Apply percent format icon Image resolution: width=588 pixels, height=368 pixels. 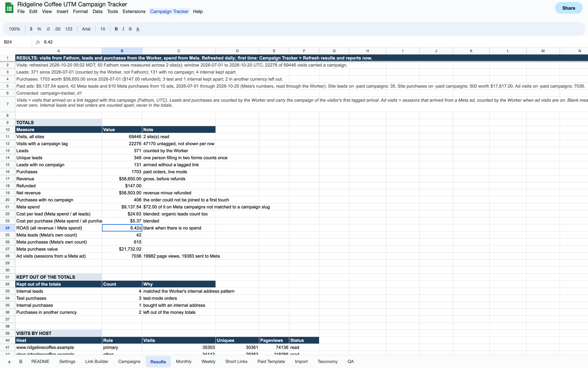39,29
